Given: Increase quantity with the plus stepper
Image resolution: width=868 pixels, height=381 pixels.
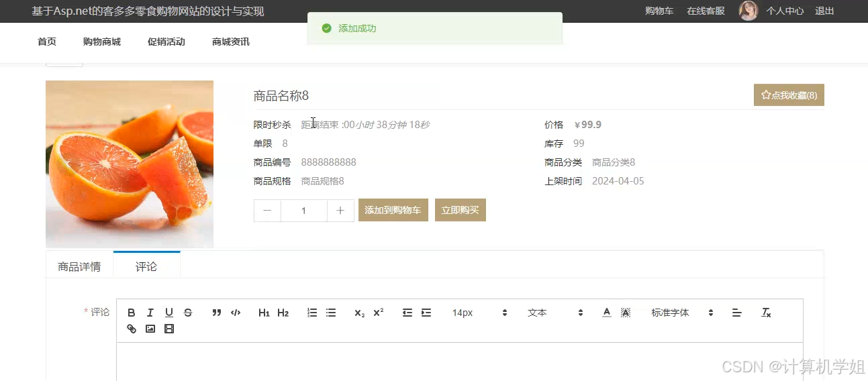Looking at the screenshot, I should pos(340,211).
